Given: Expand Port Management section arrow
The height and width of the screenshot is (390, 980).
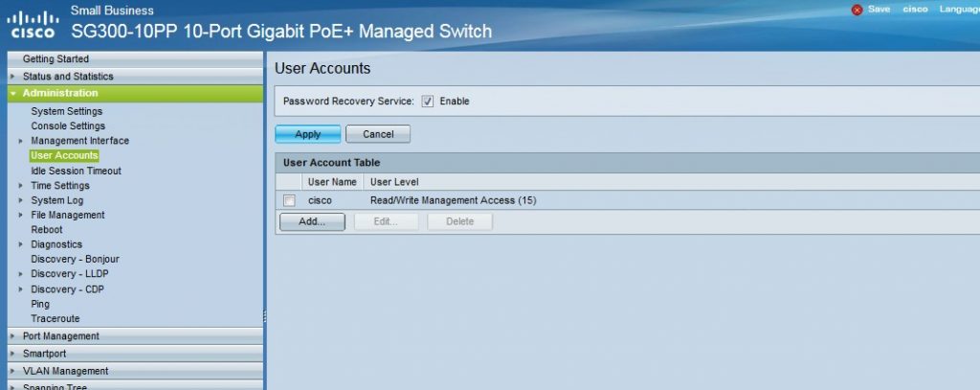Looking at the screenshot, I should pyautogui.click(x=12, y=336).
